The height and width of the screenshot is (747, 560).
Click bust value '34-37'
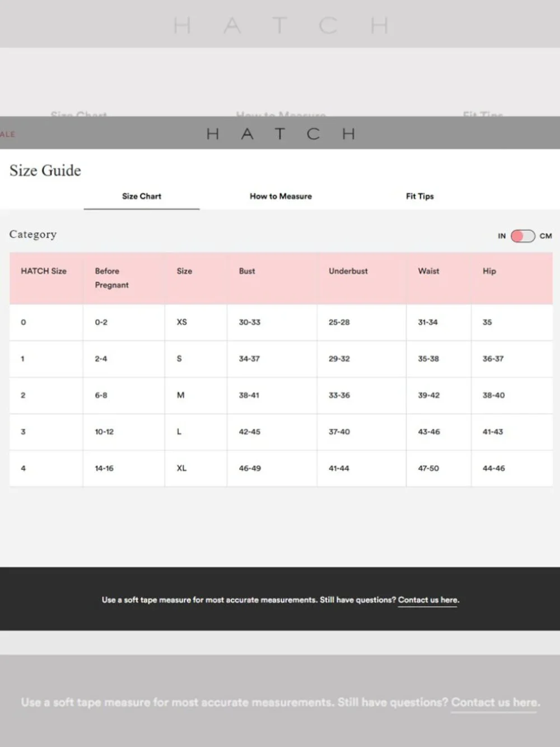(x=249, y=359)
